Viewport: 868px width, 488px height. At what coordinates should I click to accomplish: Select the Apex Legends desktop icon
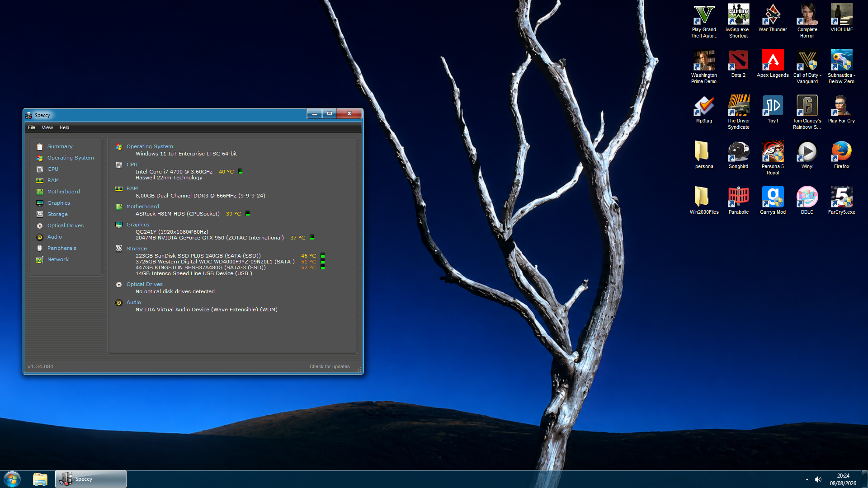pyautogui.click(x=773, y=64)
